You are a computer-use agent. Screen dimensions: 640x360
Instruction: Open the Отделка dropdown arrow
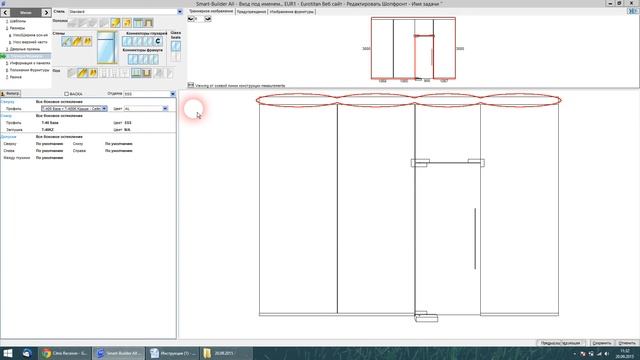tap(173, 94)
